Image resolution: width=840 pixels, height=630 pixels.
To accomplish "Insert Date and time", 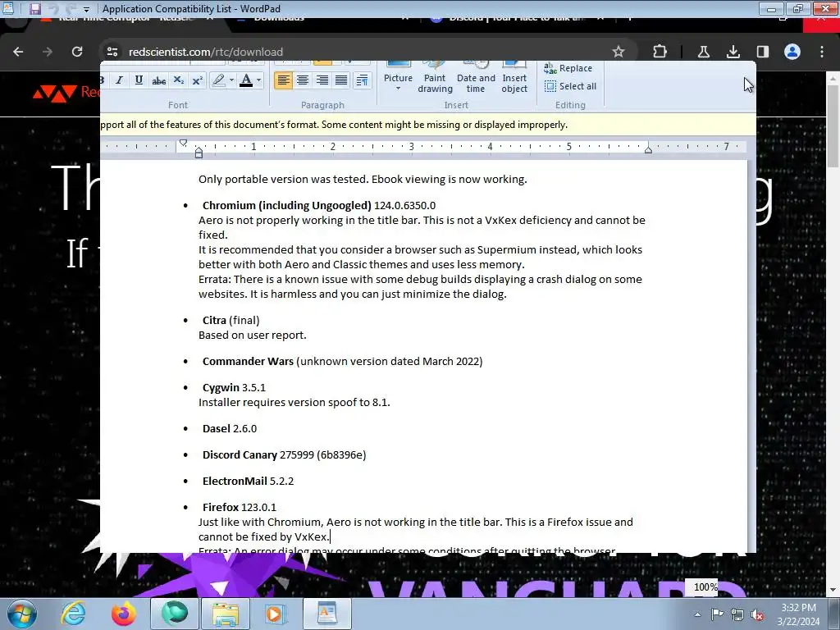I will point(476,78).
